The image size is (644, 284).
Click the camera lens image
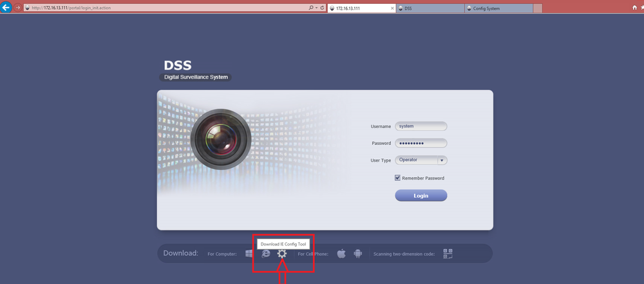221,139
